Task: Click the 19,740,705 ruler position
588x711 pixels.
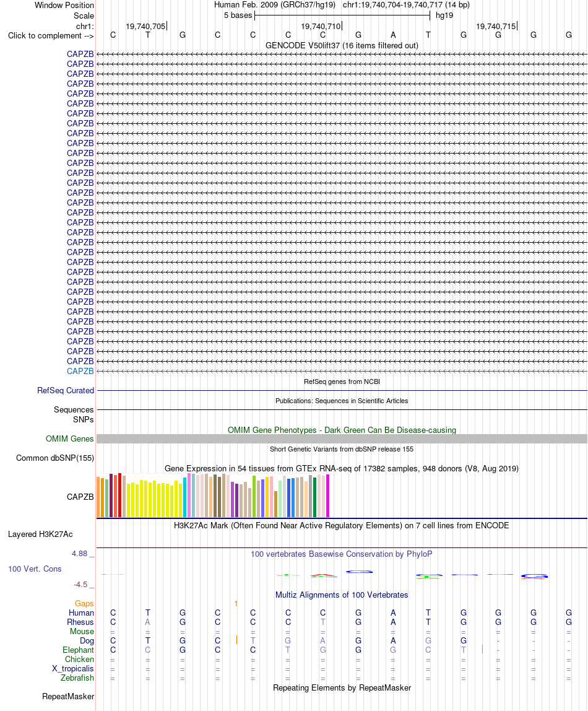Action: [x=145, y=26]
